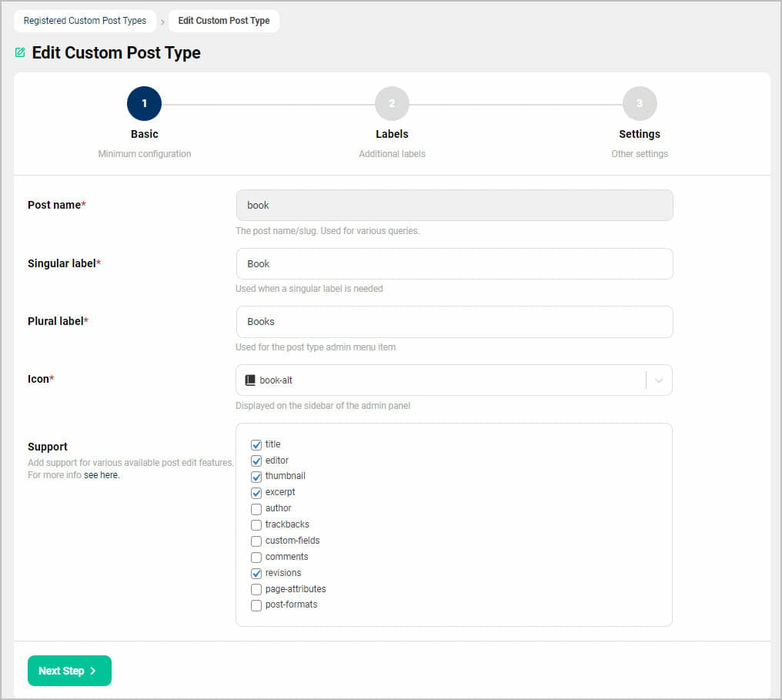Click the green edit icon beside page title
This screenshot has width=782, height=700.
(x=19, y=52)
